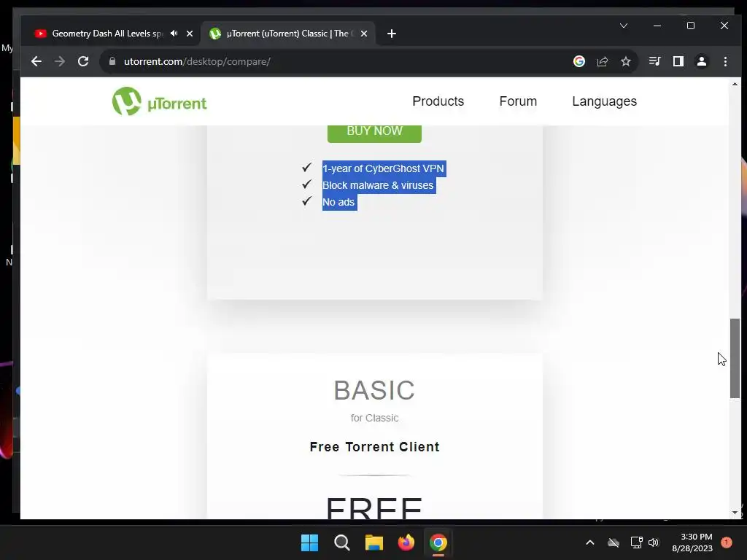Click the 'No ads' text
Screen dimensions: 747x560
(338, 202)
